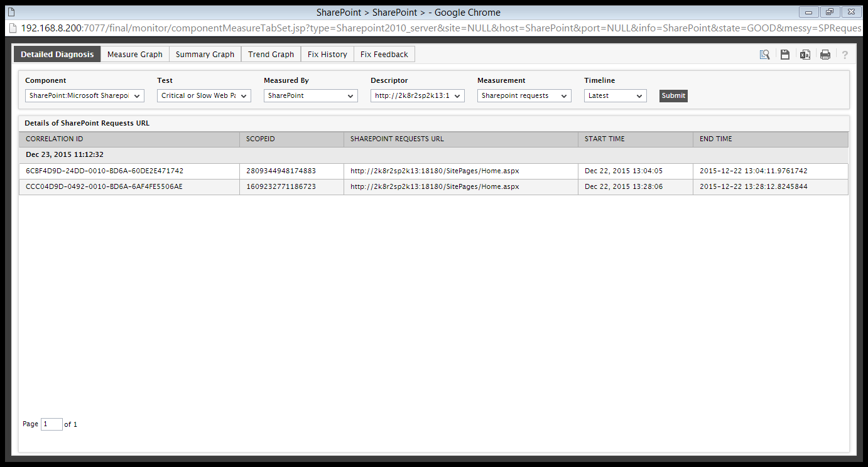Open help via the question mark icon

point(845,55)
